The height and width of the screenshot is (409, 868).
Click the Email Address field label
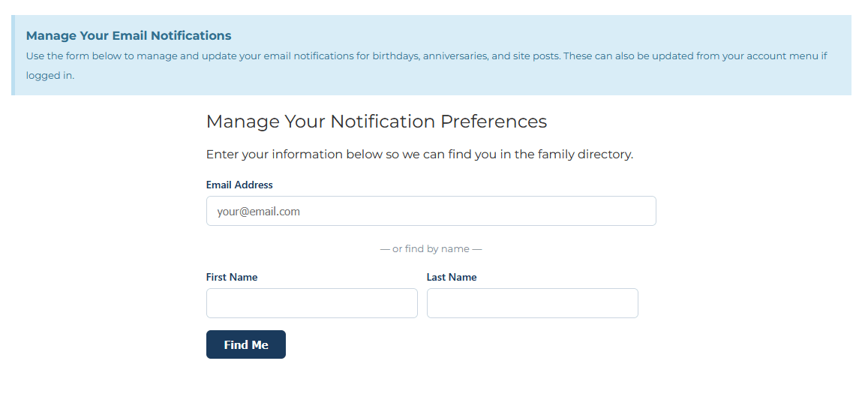239,185
